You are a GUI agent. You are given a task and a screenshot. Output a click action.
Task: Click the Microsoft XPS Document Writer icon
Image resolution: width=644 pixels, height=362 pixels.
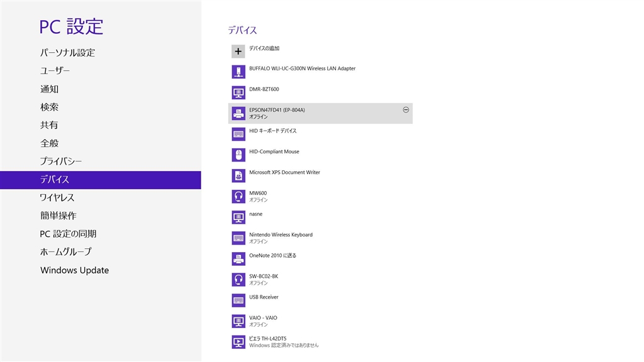(238, 175)
